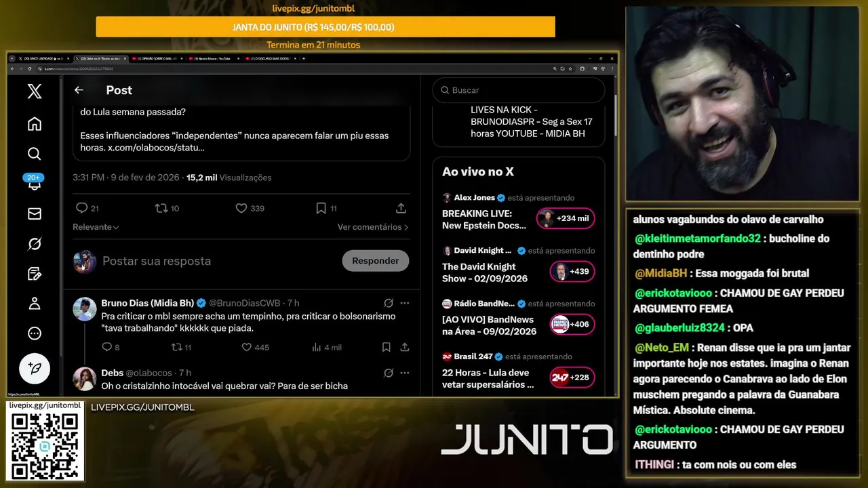Switch to O DISCURSO MAIS DOIDO tab
Viewport: 868px width, 488px height.
point(270,58)
